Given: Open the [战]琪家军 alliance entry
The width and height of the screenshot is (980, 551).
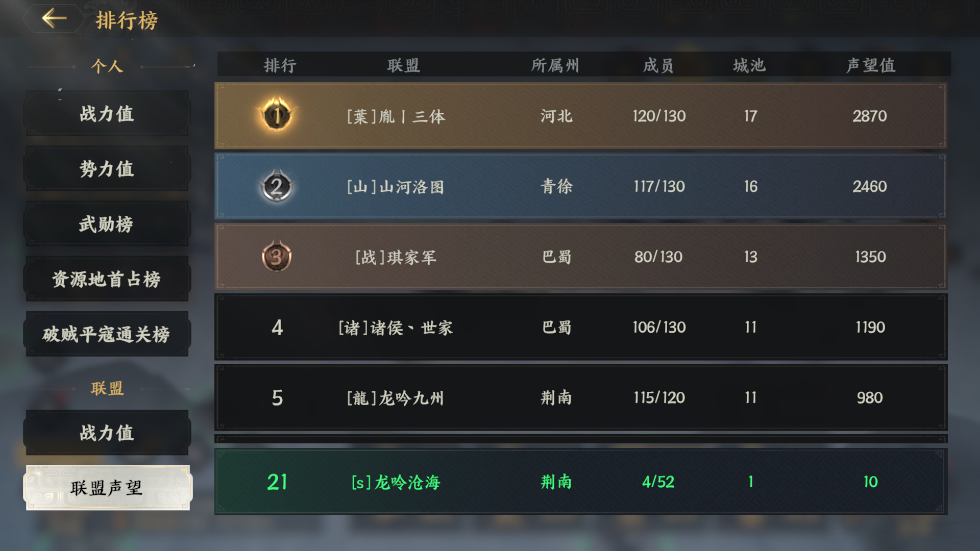Looking at the screenshot, I should coord(581,257).
